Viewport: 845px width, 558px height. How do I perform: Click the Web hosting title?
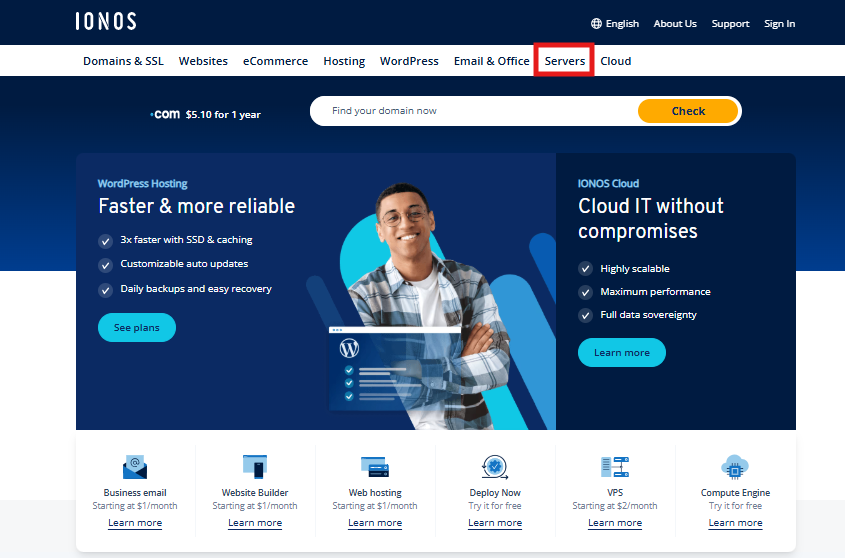click(375, 493)
